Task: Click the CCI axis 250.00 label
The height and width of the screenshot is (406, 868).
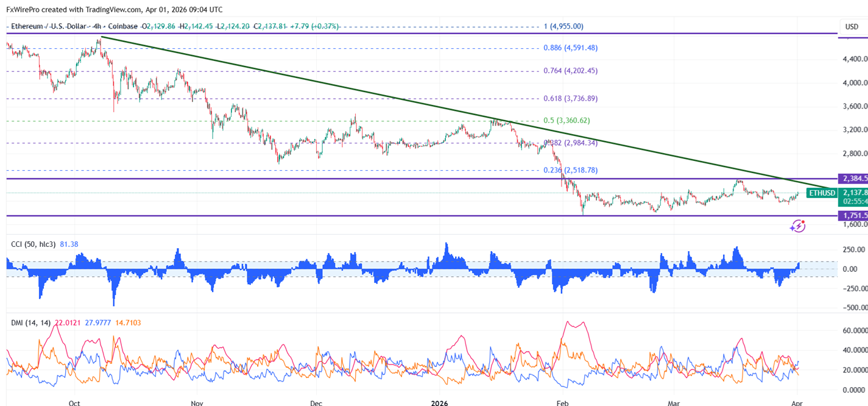Action: (853, 249)
